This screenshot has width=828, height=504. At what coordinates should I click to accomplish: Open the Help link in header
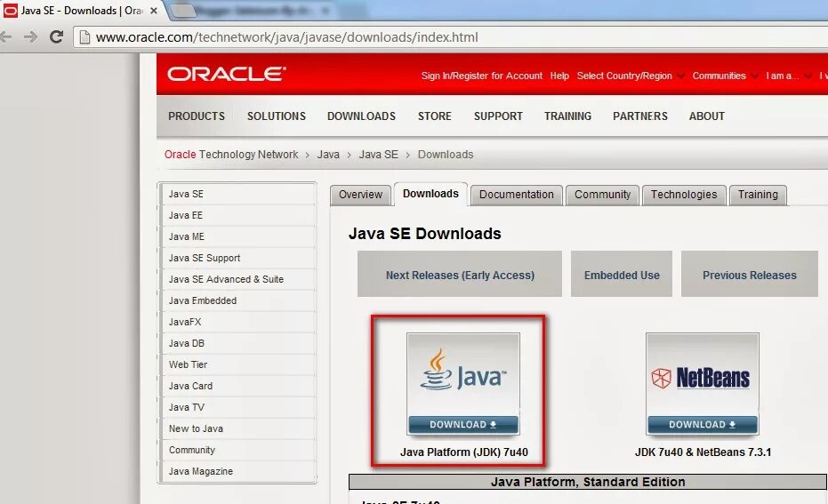(559, 76)
